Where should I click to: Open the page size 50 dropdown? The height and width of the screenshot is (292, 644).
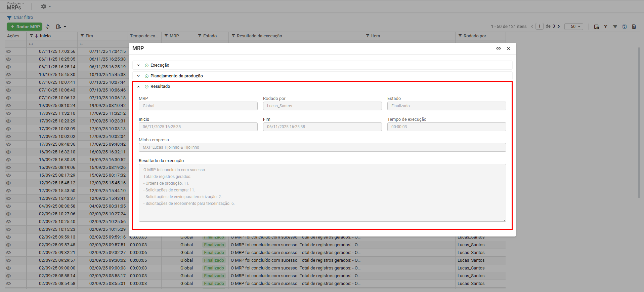click(x=573, y=27)
